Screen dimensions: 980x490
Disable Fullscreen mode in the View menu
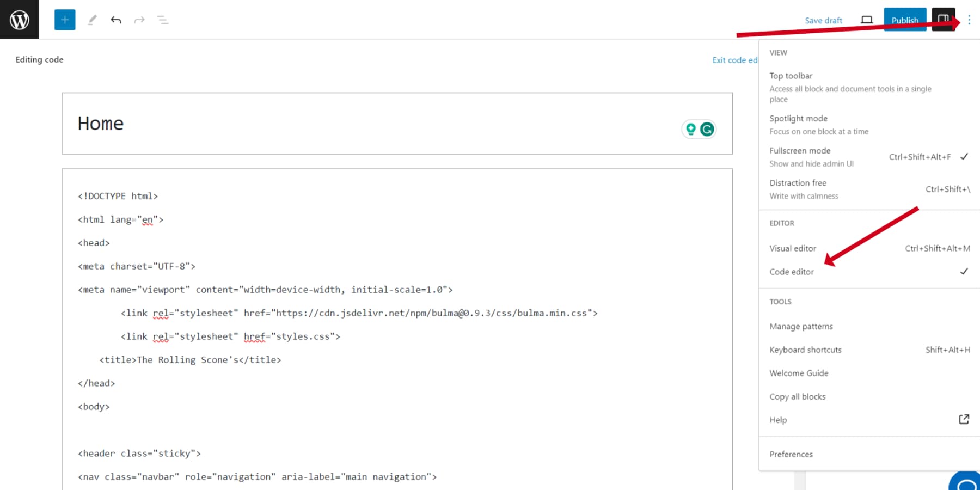point(800,151)
